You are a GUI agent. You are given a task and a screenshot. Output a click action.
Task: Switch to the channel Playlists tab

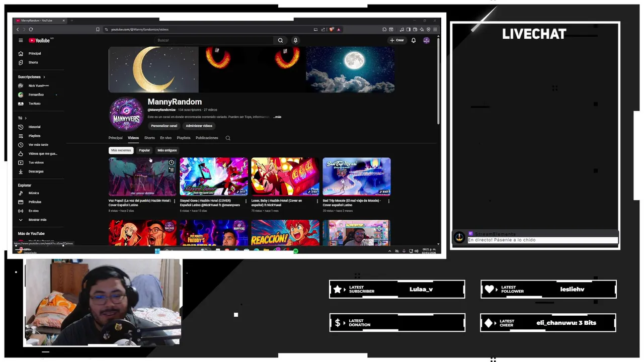tap(184, 138)
